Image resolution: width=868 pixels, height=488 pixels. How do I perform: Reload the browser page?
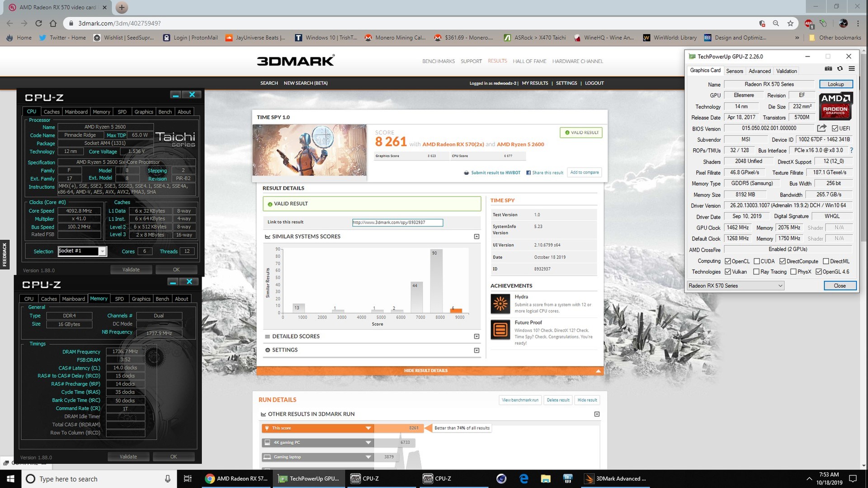pyautogui.click(x=39, y=23)
